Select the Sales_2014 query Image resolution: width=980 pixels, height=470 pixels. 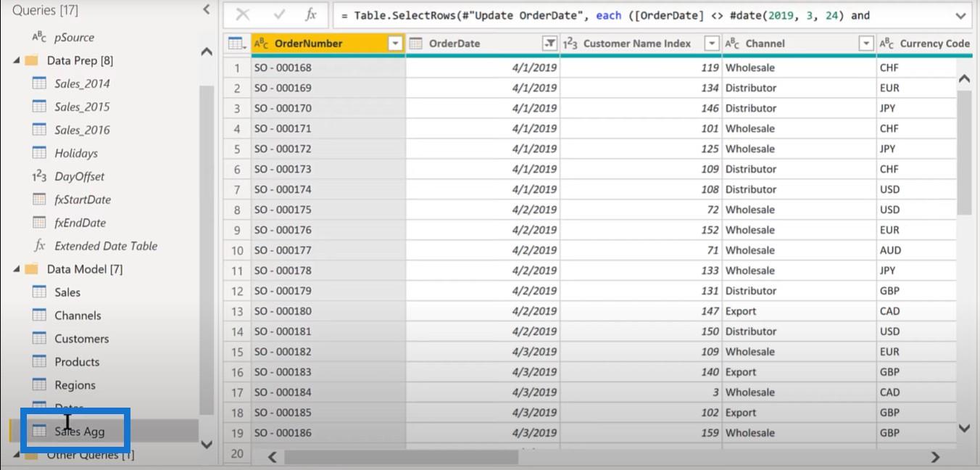point(82,83)
